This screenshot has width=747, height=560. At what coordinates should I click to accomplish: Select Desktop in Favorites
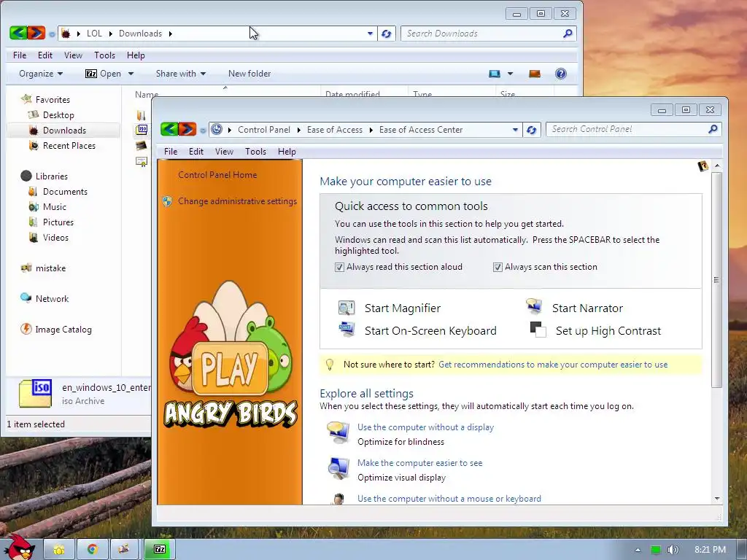tap(58, 114)
